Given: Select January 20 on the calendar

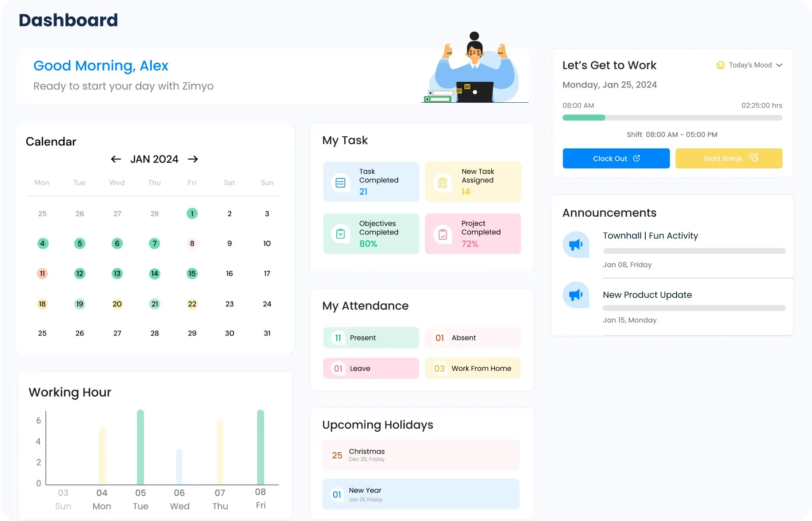Looking at the screenshot, I should coord(117,304).
